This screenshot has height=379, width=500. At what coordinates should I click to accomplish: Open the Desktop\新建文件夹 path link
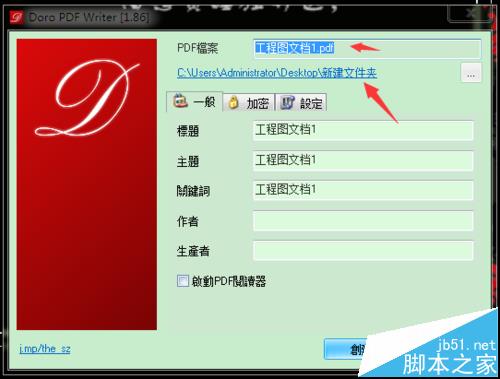click(x=277, y=73)
